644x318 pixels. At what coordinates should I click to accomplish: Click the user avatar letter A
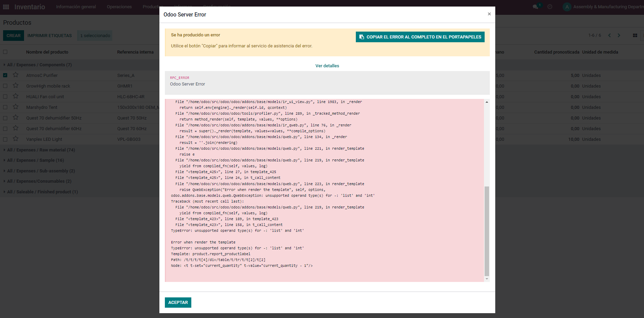567,7
